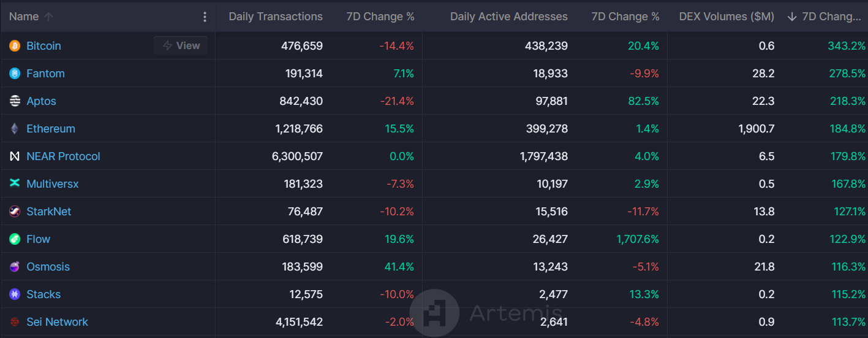
Task: Open the Flow chain link
Action: (38, 239)
